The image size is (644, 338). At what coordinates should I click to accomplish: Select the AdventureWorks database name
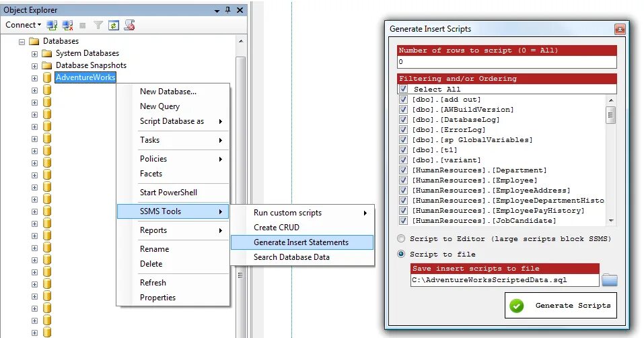coord(85,77)
